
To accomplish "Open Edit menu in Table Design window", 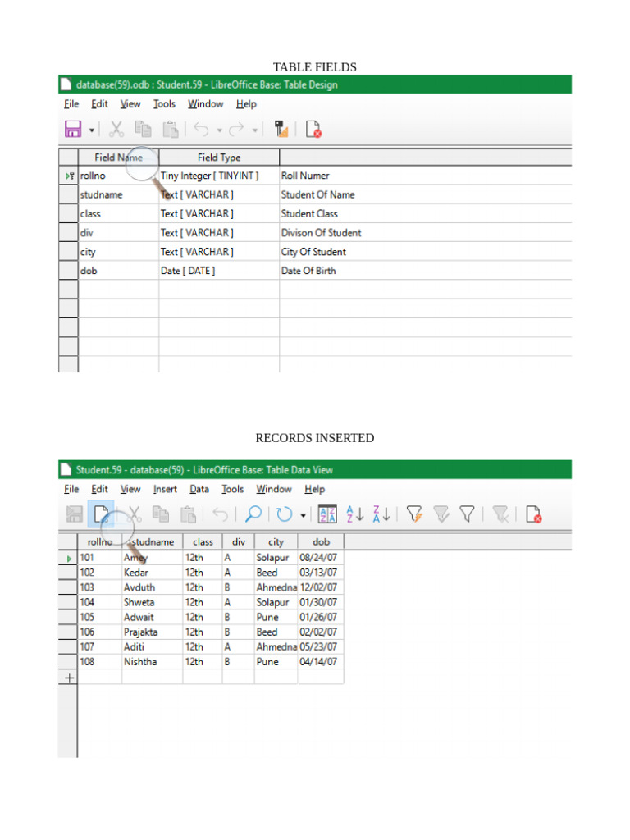I will (99, 104).
